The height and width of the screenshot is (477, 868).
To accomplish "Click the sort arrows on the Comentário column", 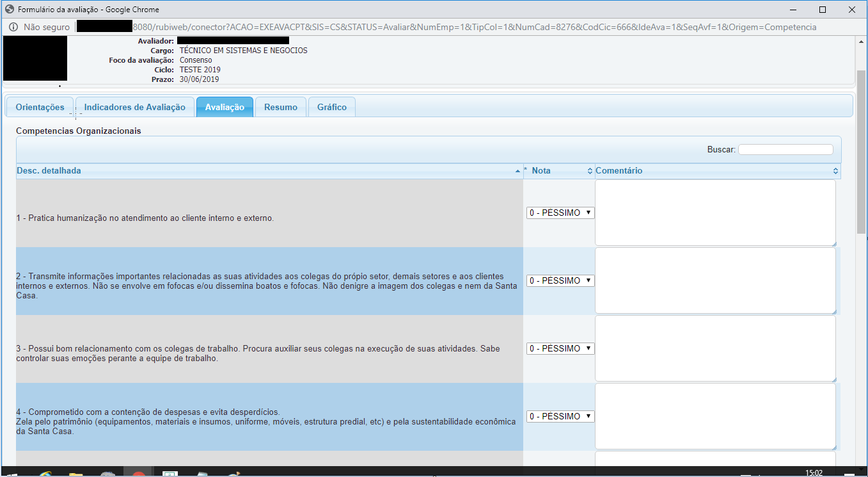I will point(835,171).
